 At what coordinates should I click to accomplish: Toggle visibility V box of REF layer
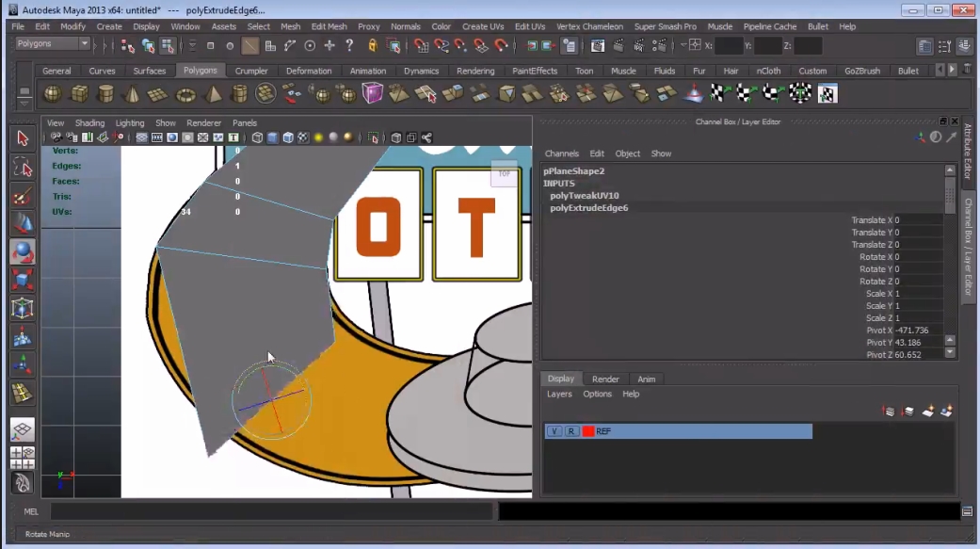pos(554,431)
